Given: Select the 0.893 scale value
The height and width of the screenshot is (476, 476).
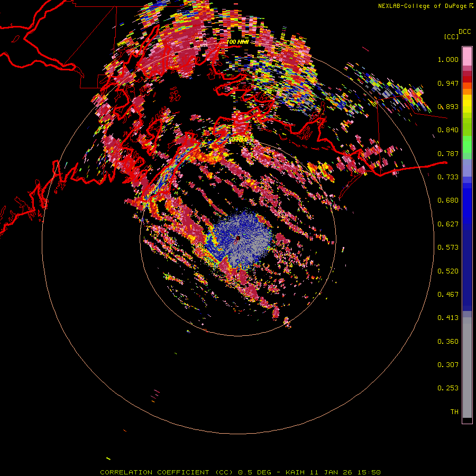Looking at the screenshot, I should click(448, 106).
